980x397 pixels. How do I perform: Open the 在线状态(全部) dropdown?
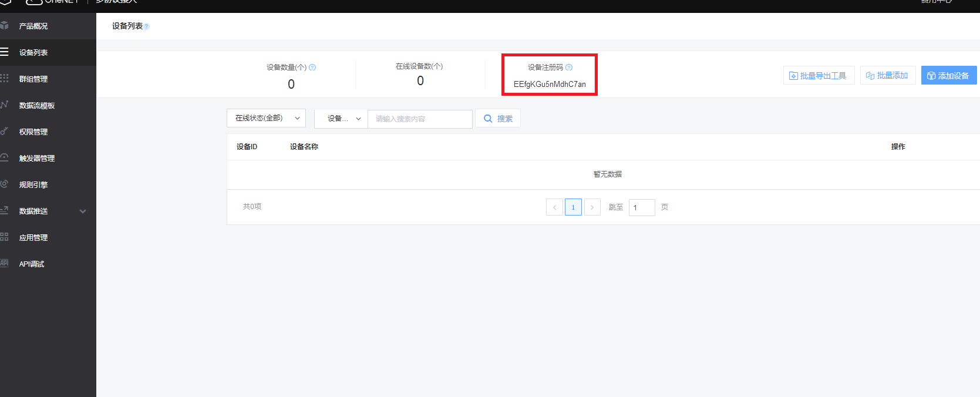tap(266, 118)
